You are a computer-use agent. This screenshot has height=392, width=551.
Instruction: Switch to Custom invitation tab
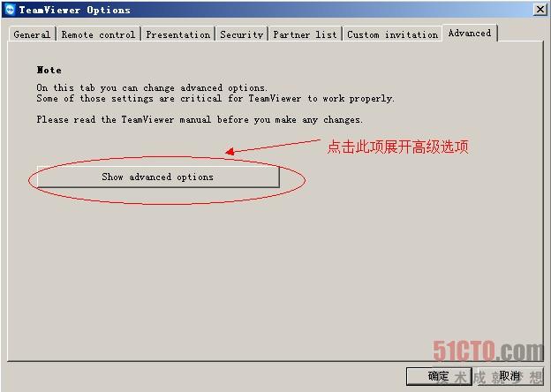coord(393,34)
